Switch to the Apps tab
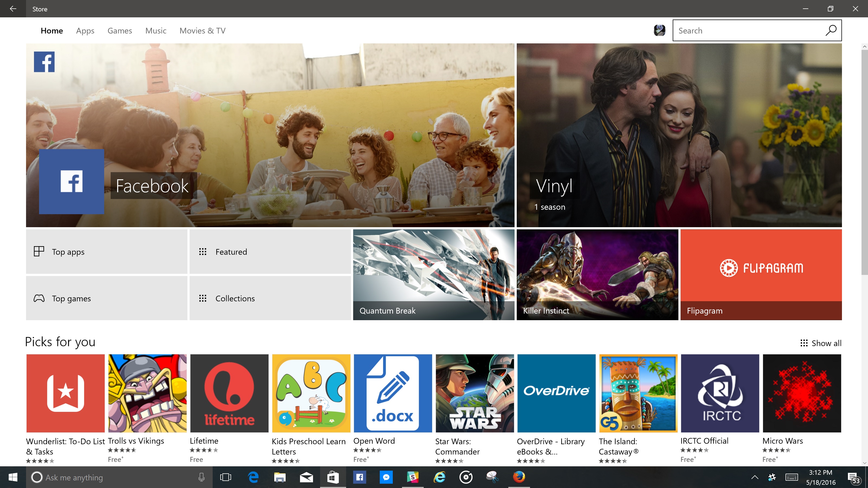Image resolution: width=868 pixels, height=488 pixels. click(x=85, y=31)
